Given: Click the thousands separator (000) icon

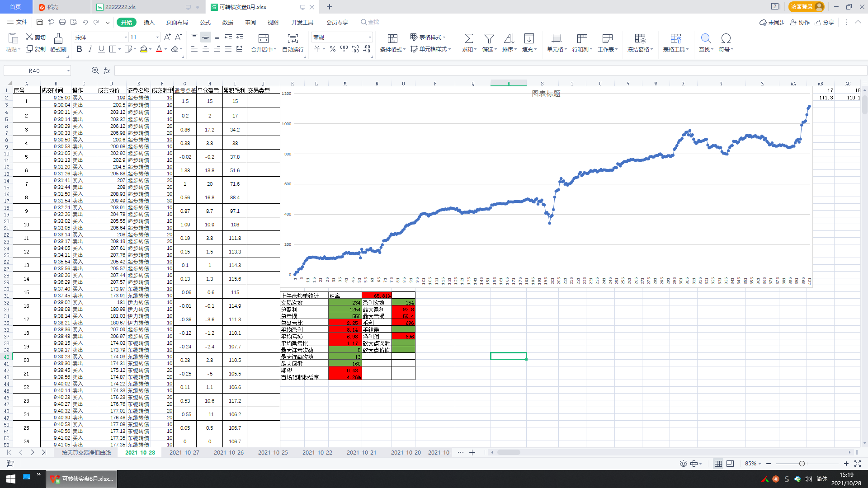Looking at the screenshot, I should pyautogui.click(x=344, y=49).
